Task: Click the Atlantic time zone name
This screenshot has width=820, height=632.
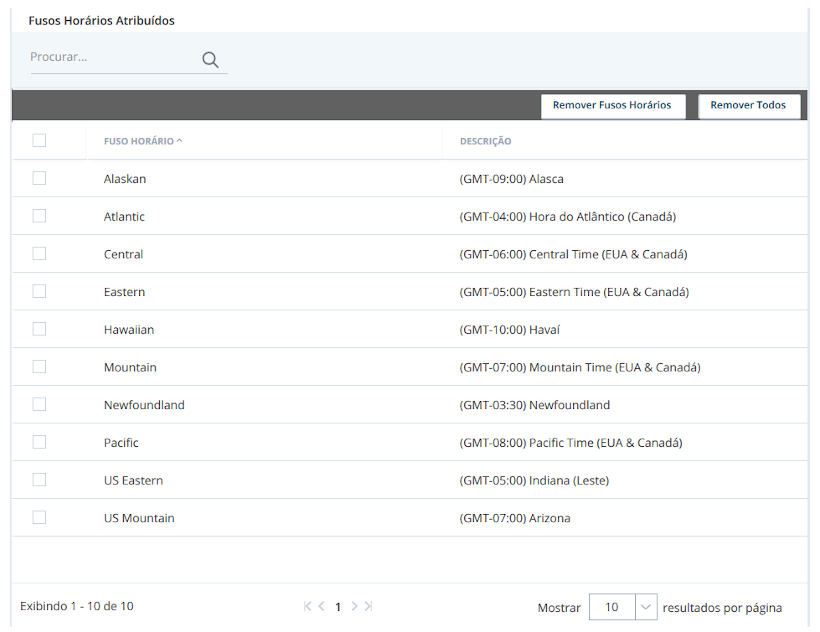Action: coord(124,216)
